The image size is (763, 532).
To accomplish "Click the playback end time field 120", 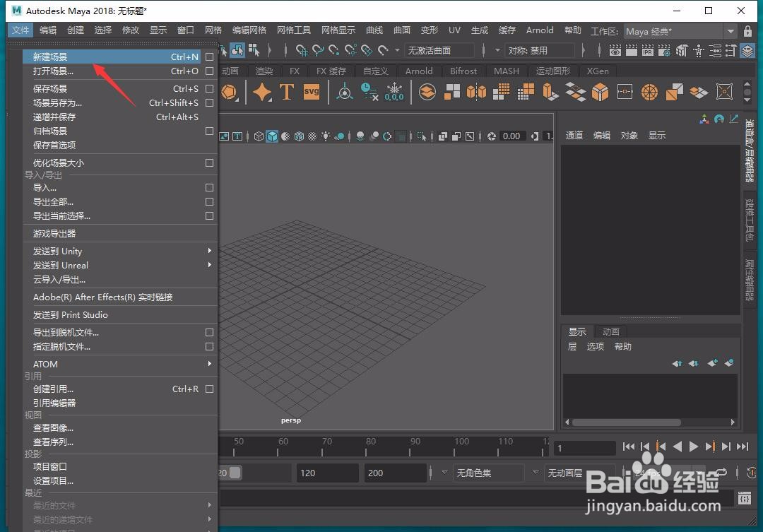I will 328,473.
